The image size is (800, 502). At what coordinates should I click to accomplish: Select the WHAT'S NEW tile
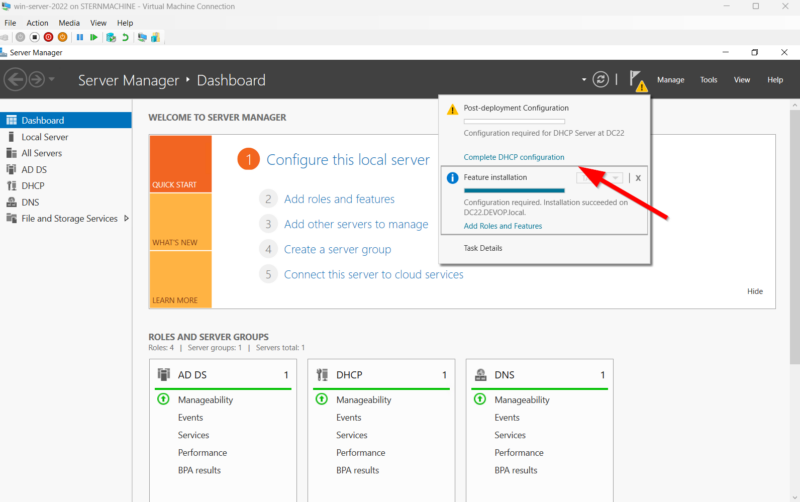(181, 222)
